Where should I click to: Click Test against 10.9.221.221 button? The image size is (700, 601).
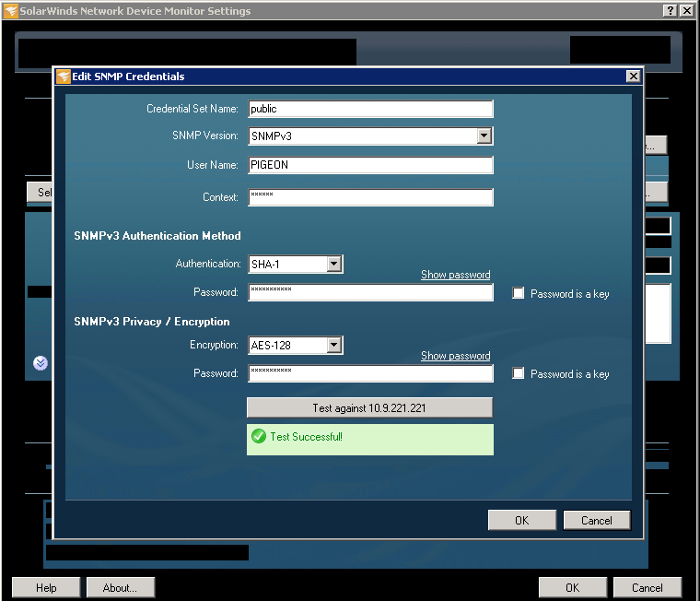[369, 407]
